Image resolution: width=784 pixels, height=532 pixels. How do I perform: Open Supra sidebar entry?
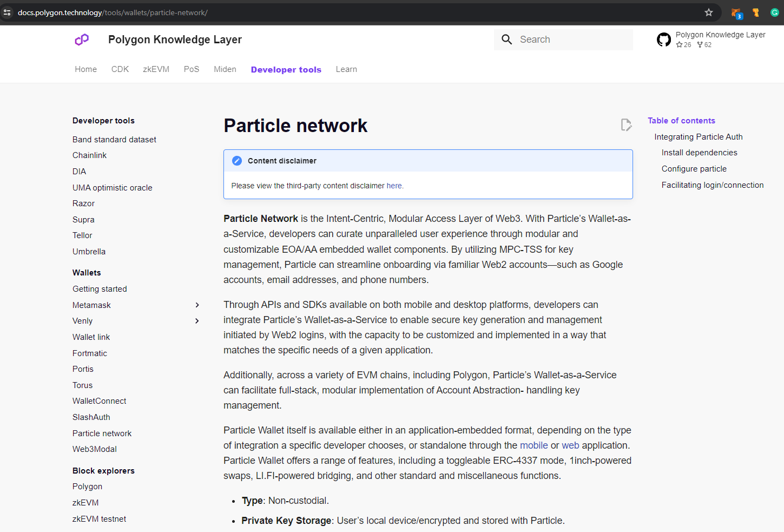click(x=83, y=220)
